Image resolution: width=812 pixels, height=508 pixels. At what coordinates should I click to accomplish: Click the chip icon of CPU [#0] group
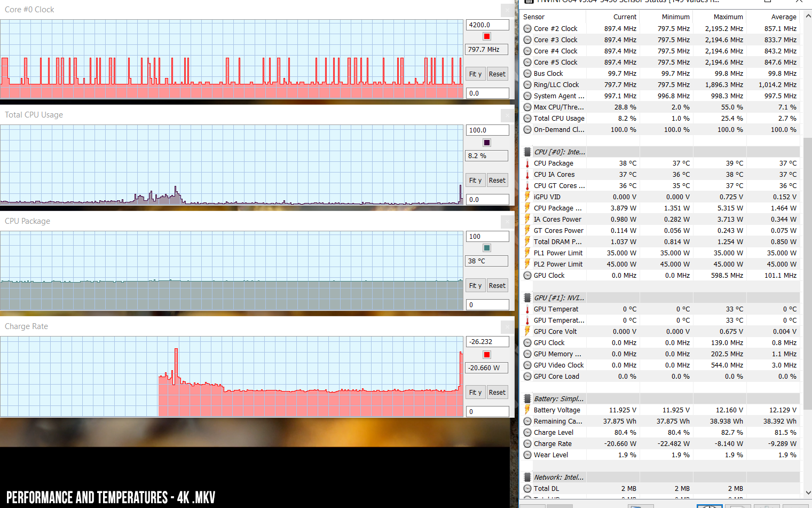point(527,152)
